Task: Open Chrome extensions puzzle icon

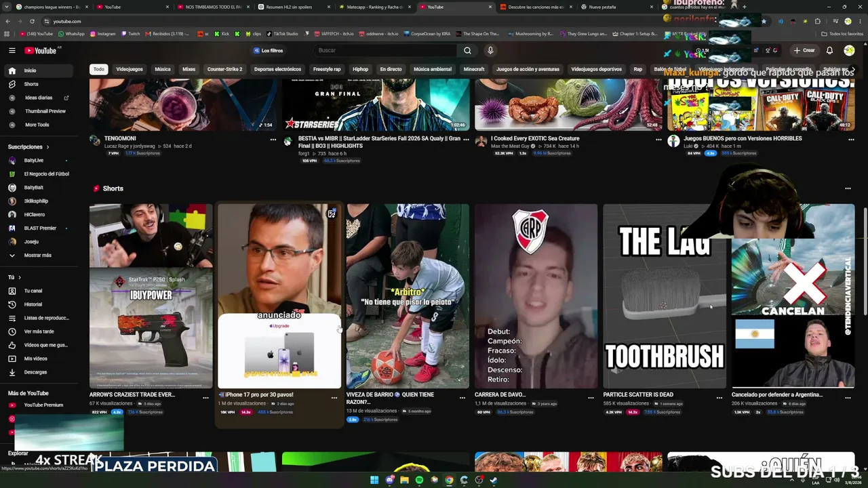Action: [818, 21]
